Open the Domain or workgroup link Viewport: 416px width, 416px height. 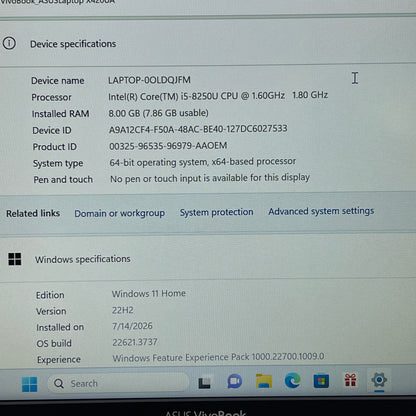(119, 213)
